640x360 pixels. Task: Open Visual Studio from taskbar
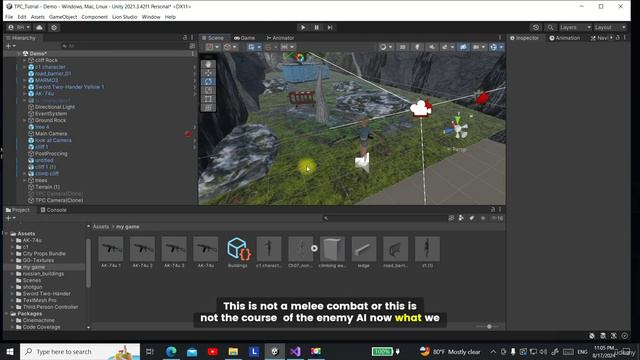(x=296, y=351)
